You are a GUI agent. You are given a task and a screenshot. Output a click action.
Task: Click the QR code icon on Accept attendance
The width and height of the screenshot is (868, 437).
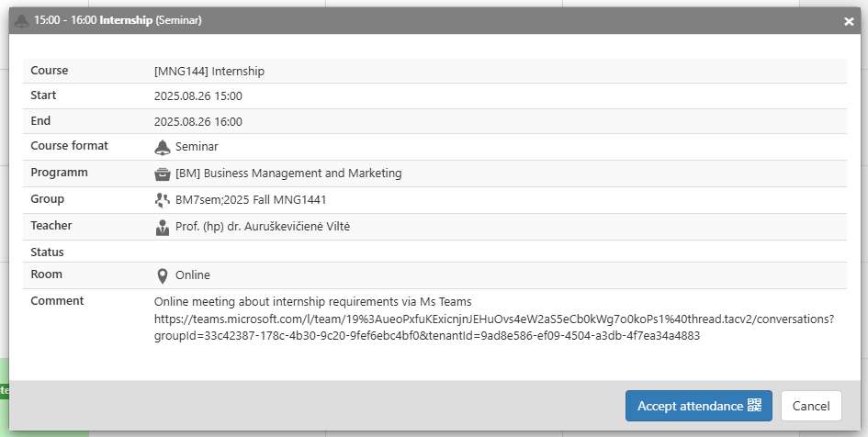click(x=754, y=405)
